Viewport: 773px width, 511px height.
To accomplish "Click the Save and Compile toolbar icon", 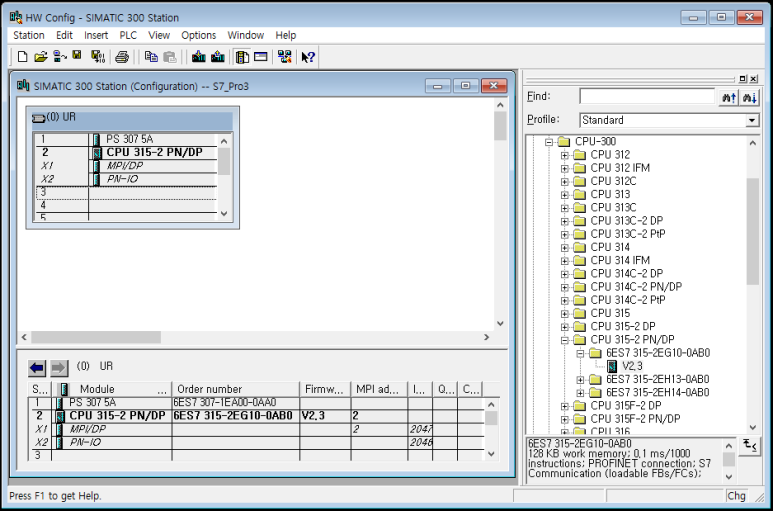I will (98, 57).
